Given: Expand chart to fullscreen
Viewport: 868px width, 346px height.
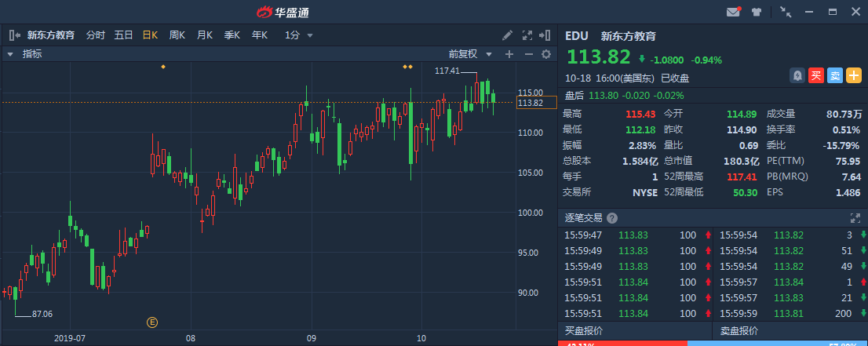Looking at the screenshot, I should click(x=527, y=35).
